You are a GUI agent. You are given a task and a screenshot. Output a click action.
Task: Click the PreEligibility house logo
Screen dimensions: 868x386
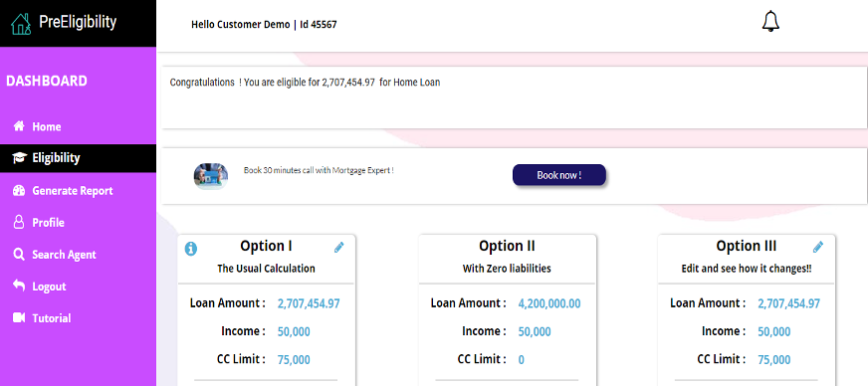coord(21,24)
